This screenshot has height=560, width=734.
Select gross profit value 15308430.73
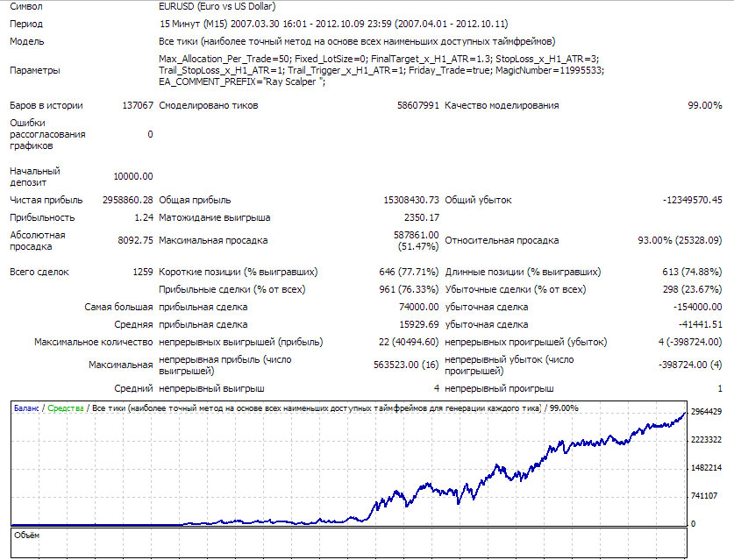click(x=411, y=200)
